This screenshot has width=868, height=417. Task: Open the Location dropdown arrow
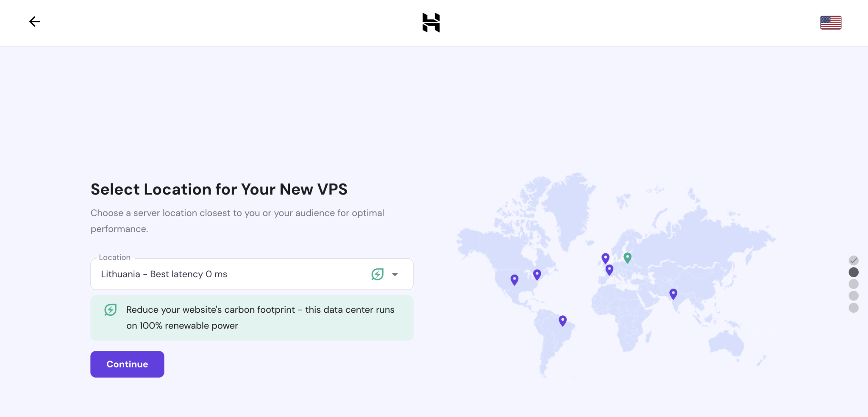395,274
